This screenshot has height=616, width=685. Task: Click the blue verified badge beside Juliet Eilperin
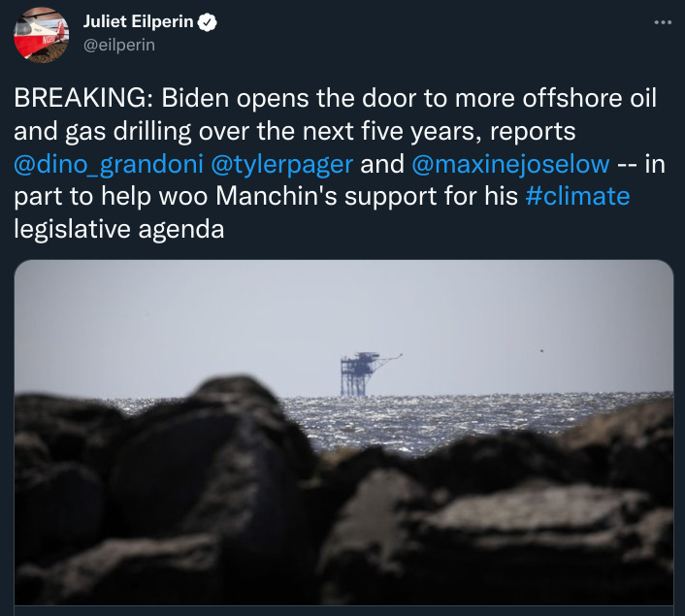pyautogui.click(x=207, y=22)
